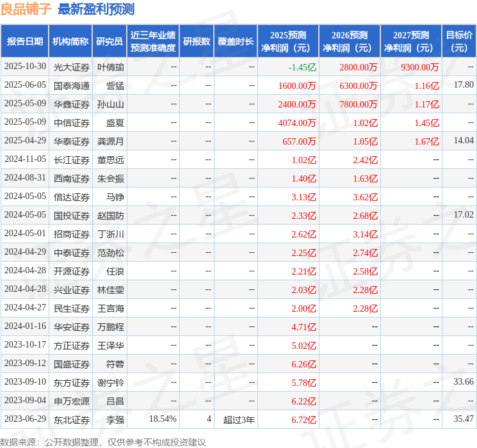This screenshot has width=477, height=448.
Task: Click the 最新盈利预测 heading text
Action: point(96,9)
